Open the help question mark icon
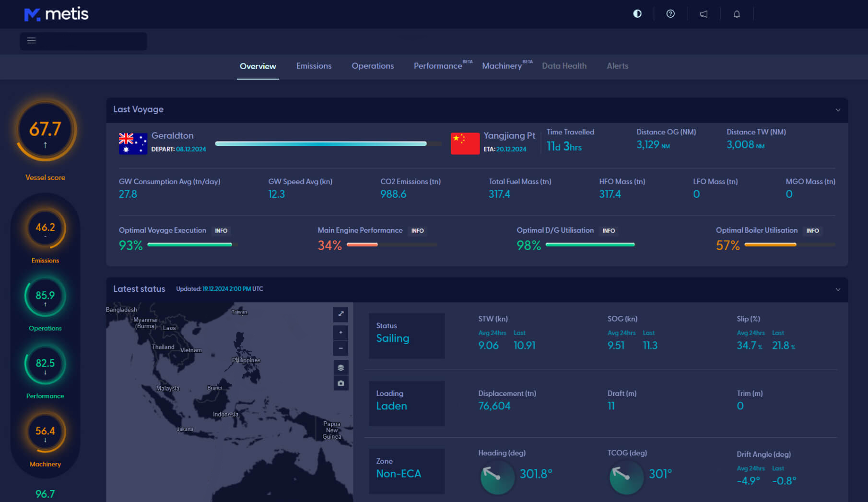Screen dimensions: 868x502 (670, 14)
